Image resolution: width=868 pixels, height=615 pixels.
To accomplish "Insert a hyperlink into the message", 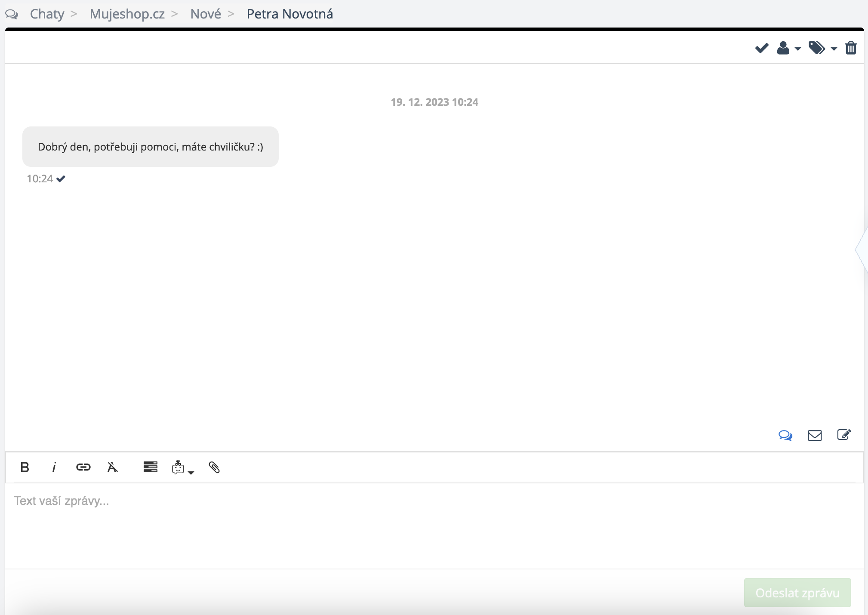I will click(x=83, y=467).
